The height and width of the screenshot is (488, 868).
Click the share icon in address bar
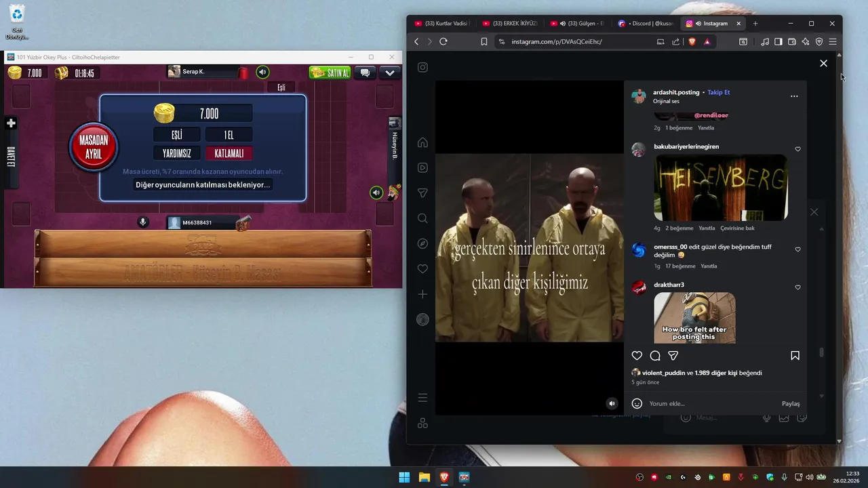coord(676,41)
